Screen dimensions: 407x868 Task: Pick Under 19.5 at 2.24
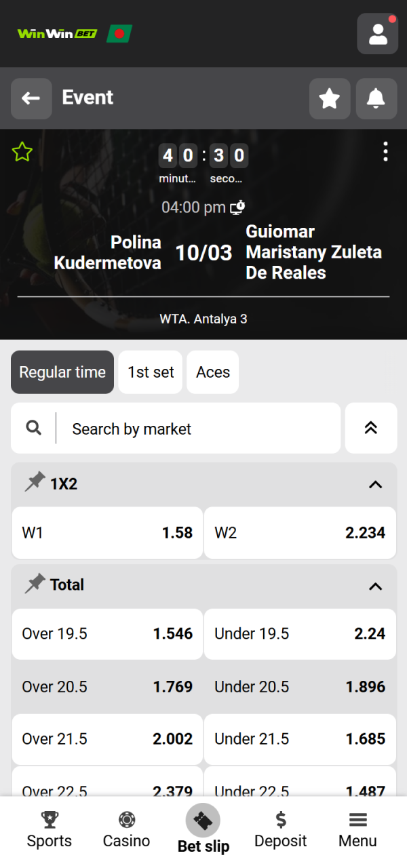point(299,633)
